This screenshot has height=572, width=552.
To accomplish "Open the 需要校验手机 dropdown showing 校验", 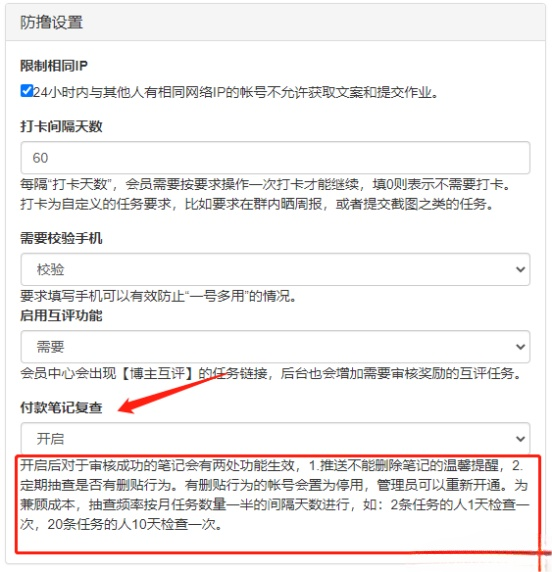I will click(x=275, y=270).
